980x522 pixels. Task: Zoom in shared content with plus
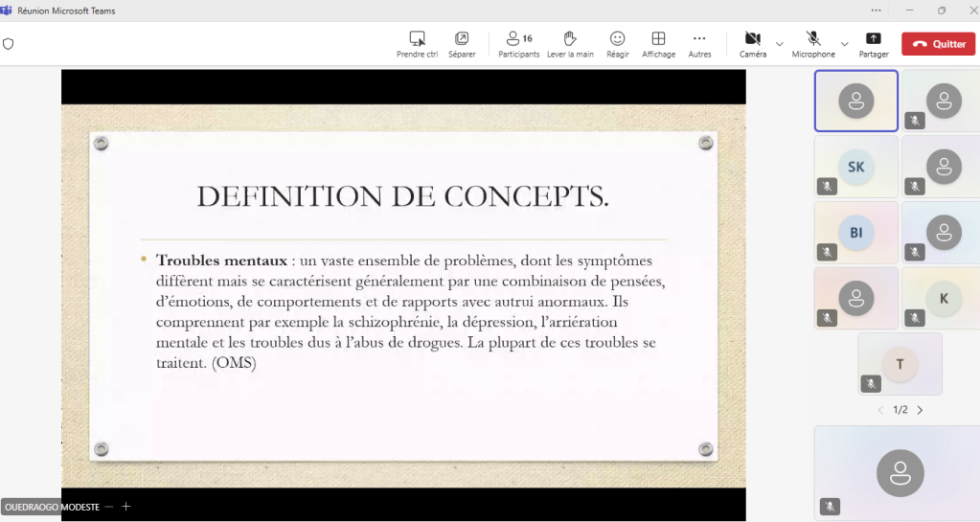125,507
